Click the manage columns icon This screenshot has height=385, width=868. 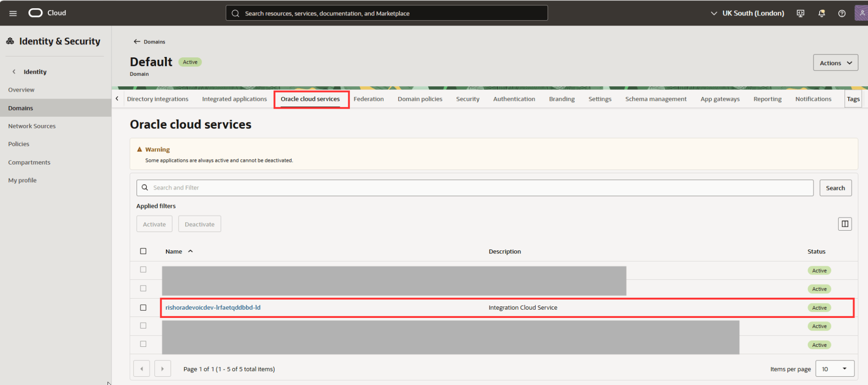coord(844,224)
